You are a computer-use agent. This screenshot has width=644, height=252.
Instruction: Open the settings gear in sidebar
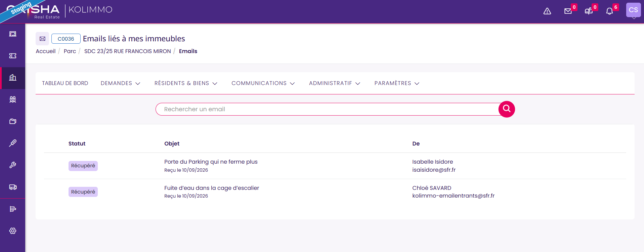[x=13, y=231]
